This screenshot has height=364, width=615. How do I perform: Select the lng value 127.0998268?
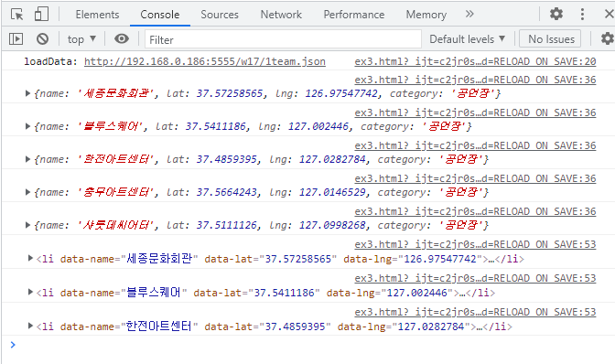tap(332, 225)
